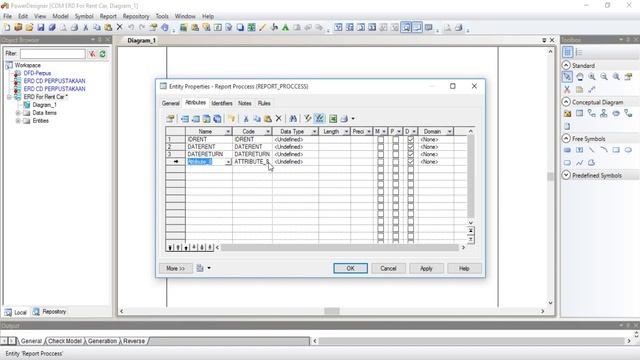This screenshot has height=360, width=640.
Task: Click the Apply button
Action: tap(426, 268)
